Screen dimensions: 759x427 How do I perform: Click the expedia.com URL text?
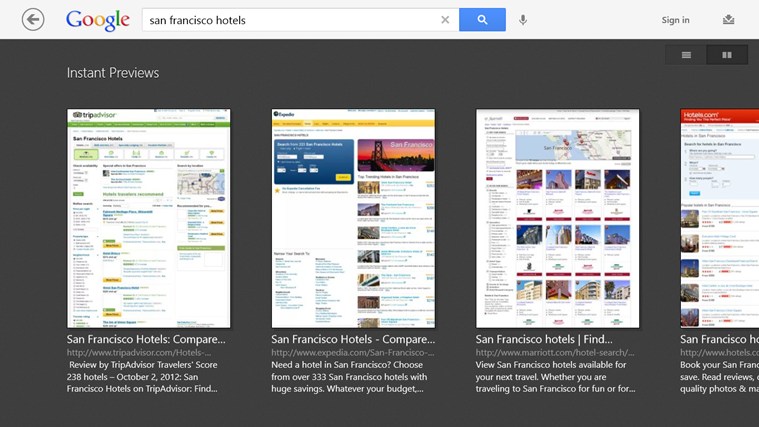(352, 352)
